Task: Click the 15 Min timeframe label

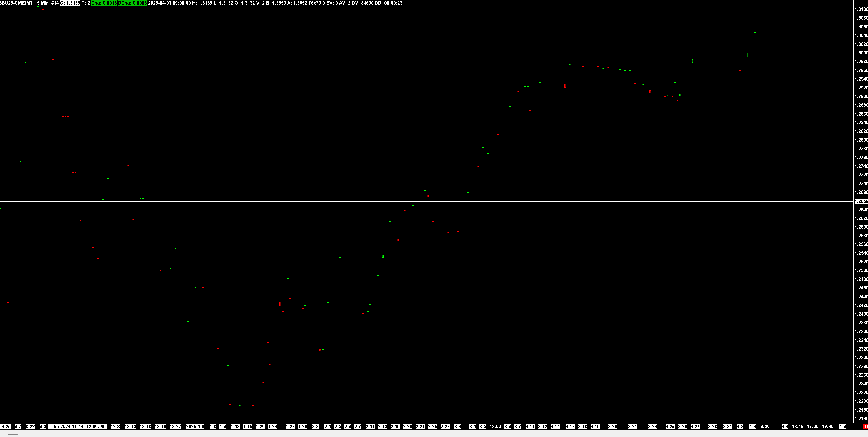Action: tap(41, 3)
